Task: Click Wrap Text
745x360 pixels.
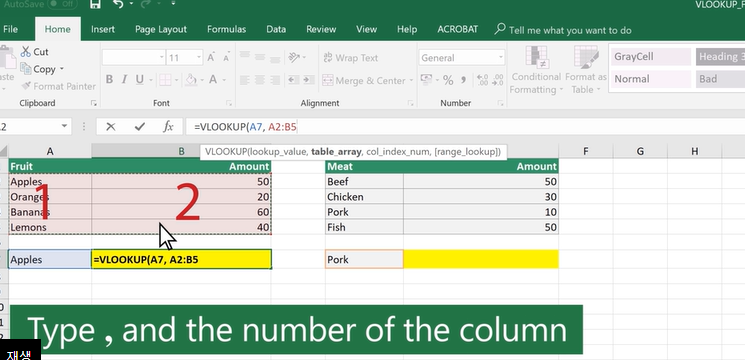Action: pos(350,58)
